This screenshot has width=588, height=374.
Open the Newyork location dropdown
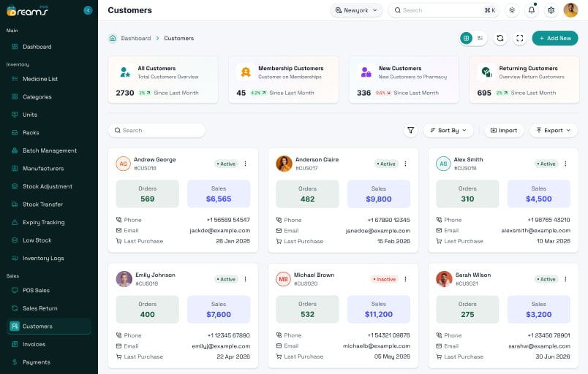point(356,10)
